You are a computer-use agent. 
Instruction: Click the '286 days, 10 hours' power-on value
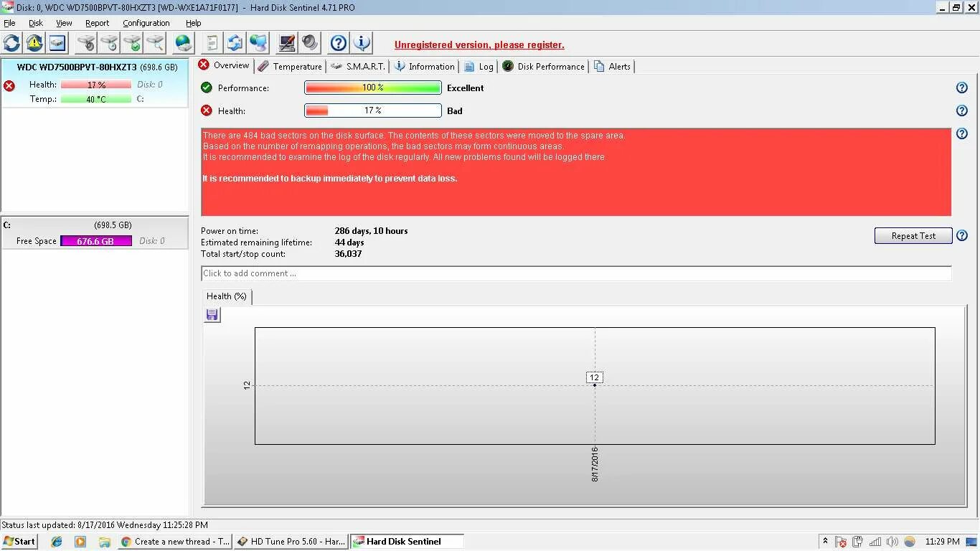pos(371,231)
